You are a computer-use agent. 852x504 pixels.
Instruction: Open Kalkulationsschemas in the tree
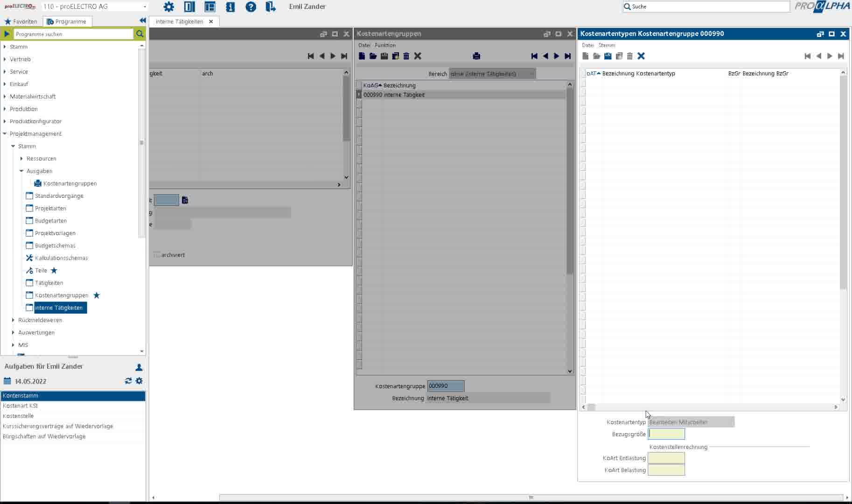click(x=61, y=258)
